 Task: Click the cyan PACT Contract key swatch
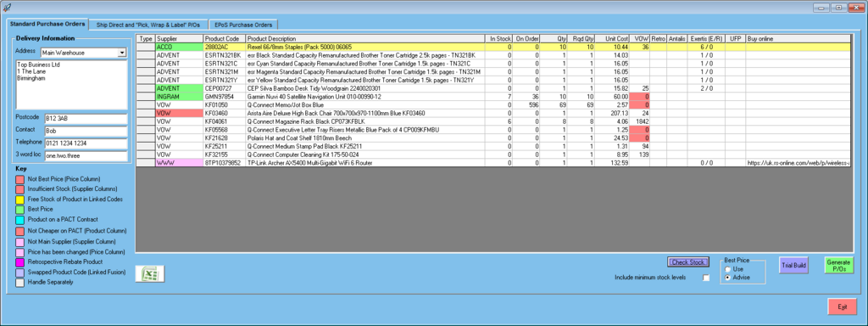[20, 220]
